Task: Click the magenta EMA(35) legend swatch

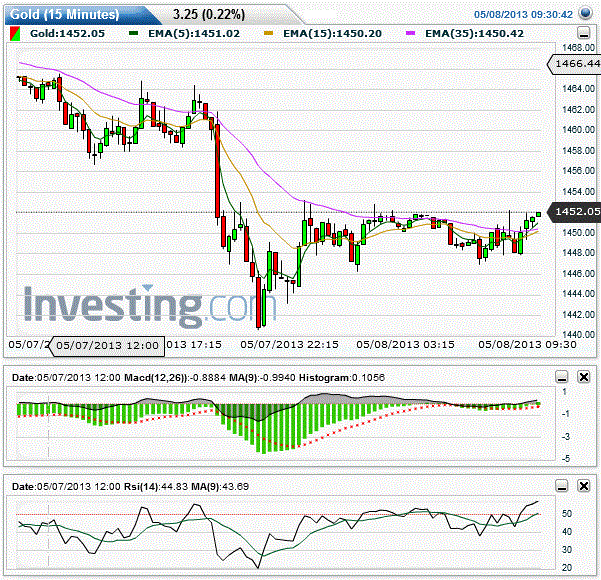Action: pyautogui.click(x=411, y=33)
